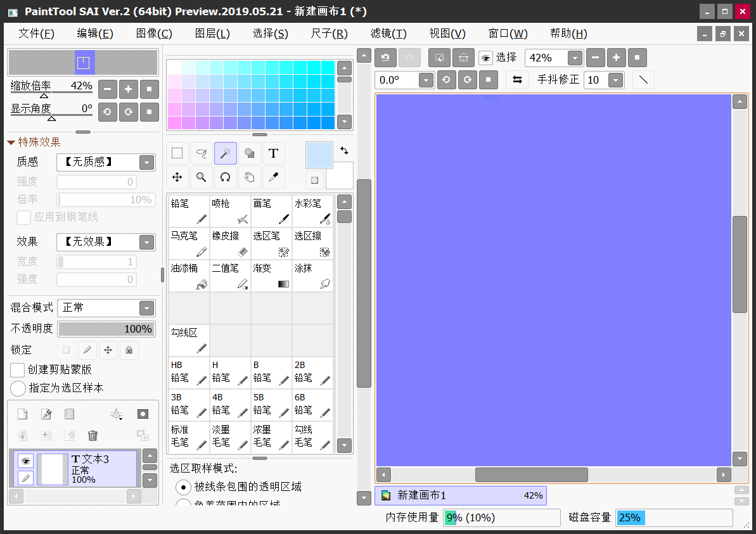756x534 pixels.
Task: Toggle 指定为选区样本 option
Action: coord(18,388)
